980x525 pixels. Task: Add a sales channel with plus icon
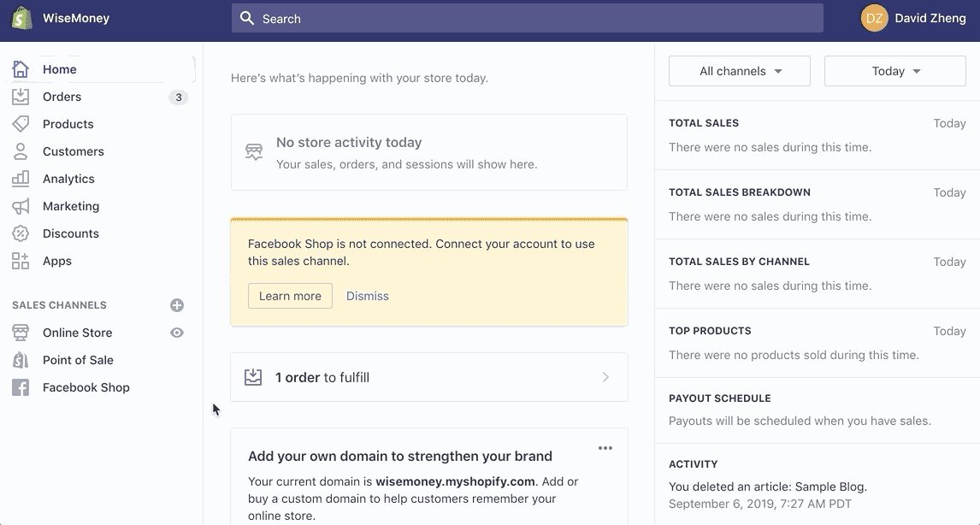click(177, 305)
